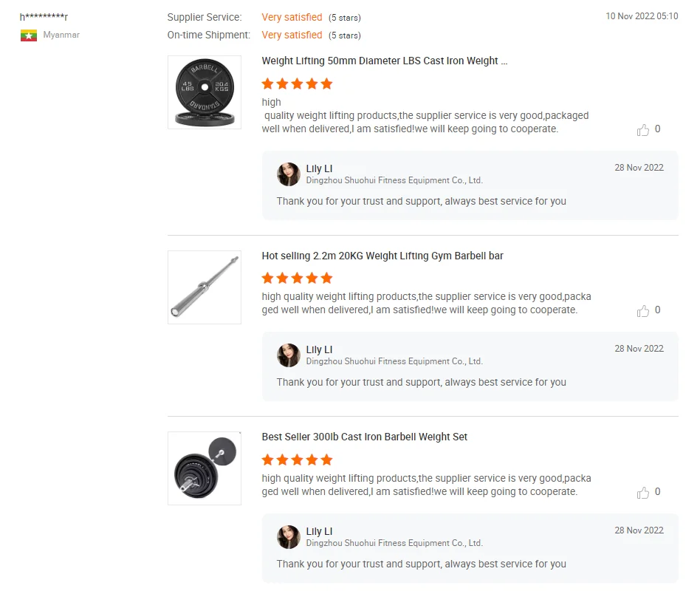
Task: Open the barbell bar product thumbnail
Action: coord(205,287)
